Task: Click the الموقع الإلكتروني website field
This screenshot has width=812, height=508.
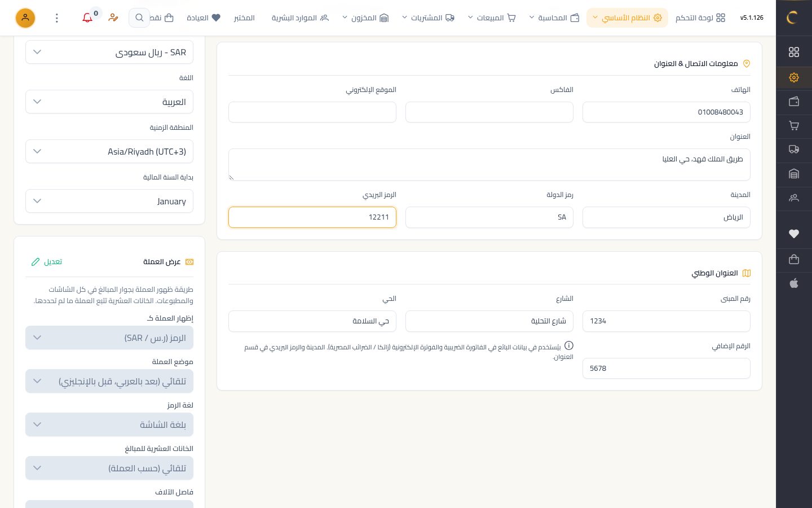Action: point(312,112)
